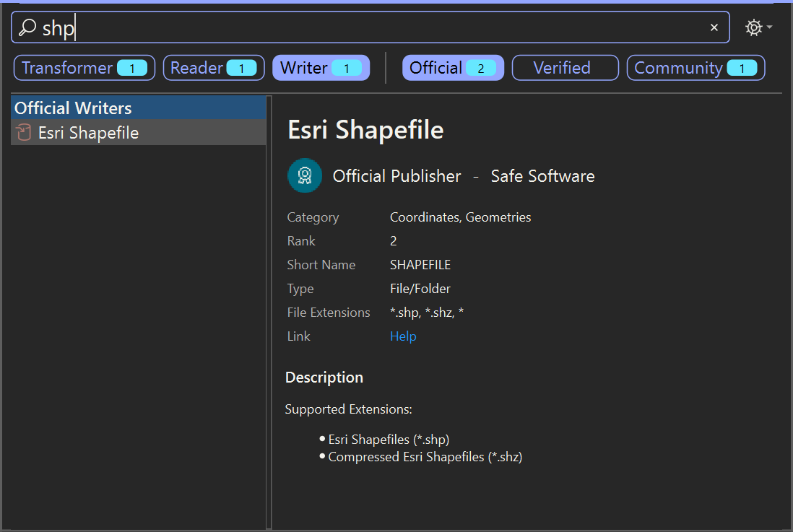Click the 'Compressed Esri Shapefiles (*.shz)' bullet
Image resolution: width=793 pixels, height=532 pixels.
coord(425,457)
